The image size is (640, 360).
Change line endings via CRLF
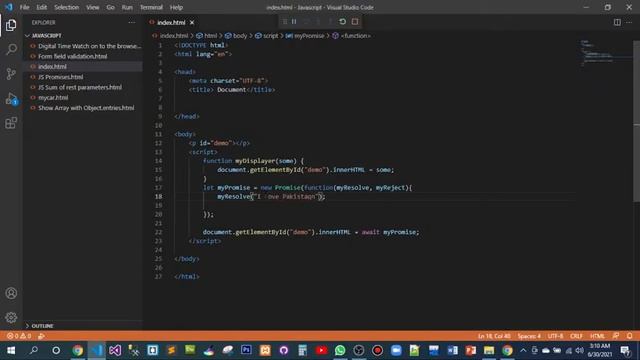point(576,336)
